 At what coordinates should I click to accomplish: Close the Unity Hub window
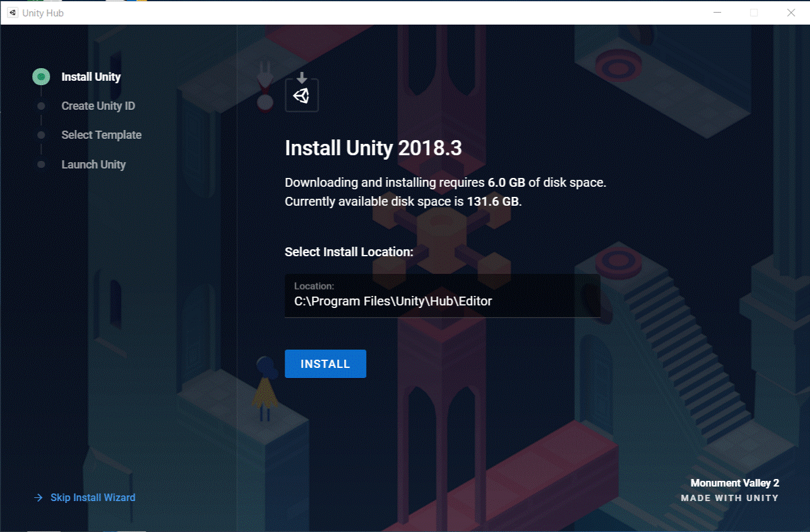tap(790, 13)
